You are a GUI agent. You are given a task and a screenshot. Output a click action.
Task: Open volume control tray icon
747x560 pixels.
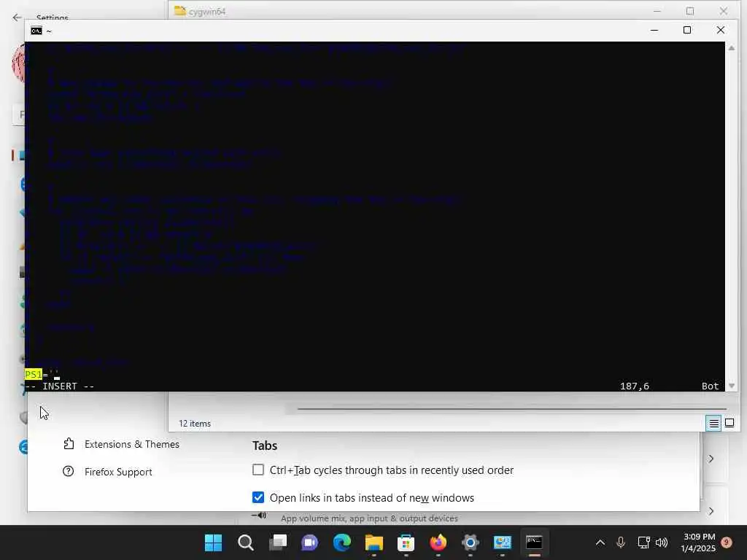click(x=662, y=542)
